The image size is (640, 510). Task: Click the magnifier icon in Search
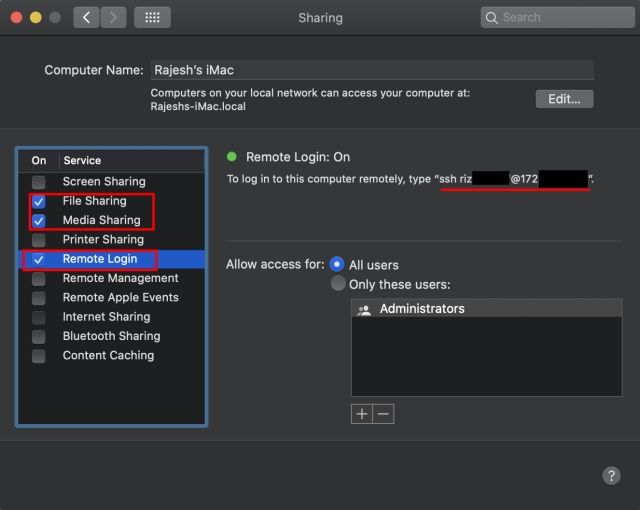click(x=491, y=18)
